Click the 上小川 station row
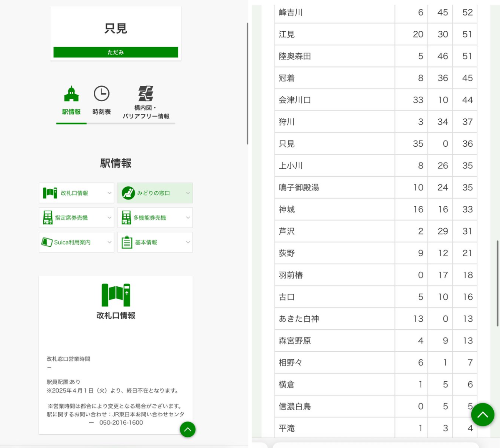 point(376,166)
